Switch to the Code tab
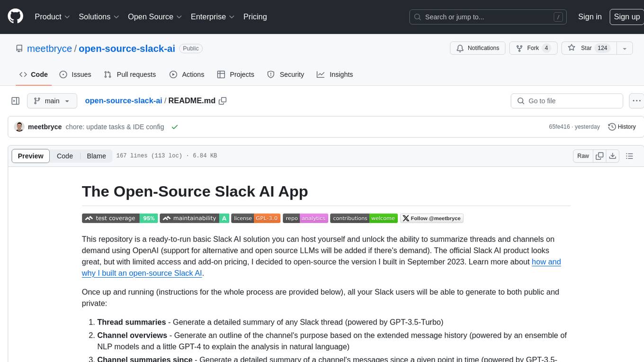This screenshot has height=362, width=644. (34, 74)
